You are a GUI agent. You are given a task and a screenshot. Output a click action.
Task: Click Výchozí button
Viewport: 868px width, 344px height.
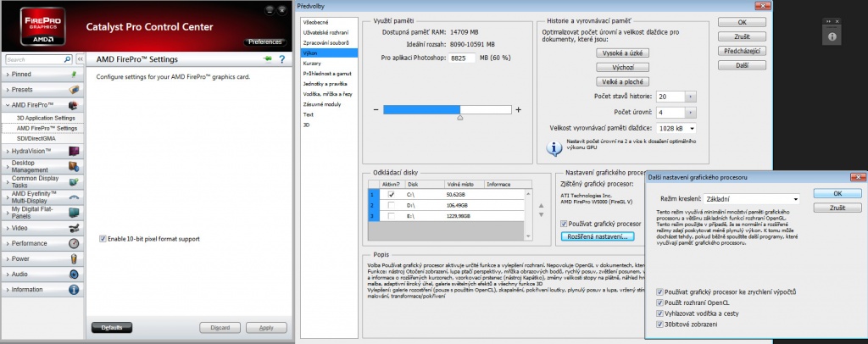(x=622, y=67)
